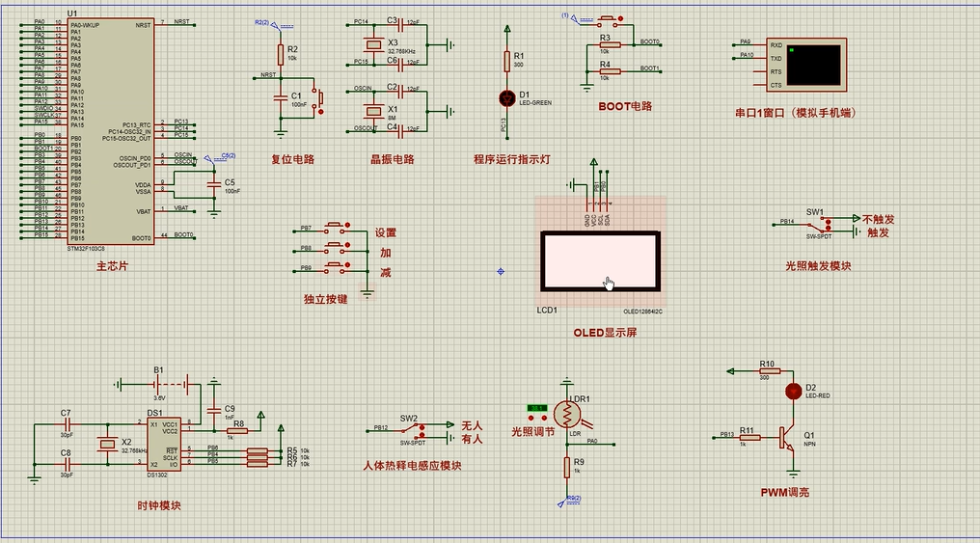Viewport: 980px width, 543px height.
Task: Select crystal X2 beside DS1302
Action: pos(107,445)
